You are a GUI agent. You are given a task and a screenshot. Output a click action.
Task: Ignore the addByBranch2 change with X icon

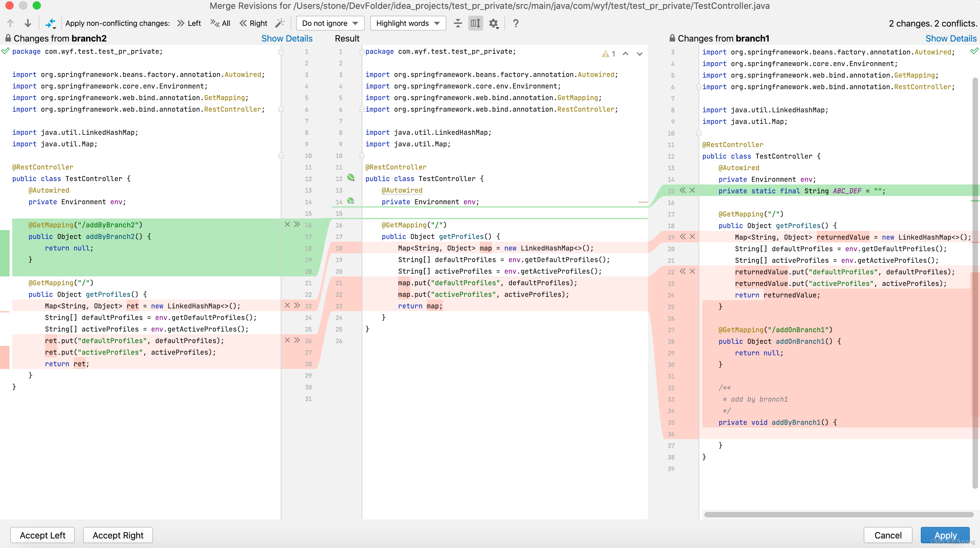pyautogui.click(x=287, y=225)
